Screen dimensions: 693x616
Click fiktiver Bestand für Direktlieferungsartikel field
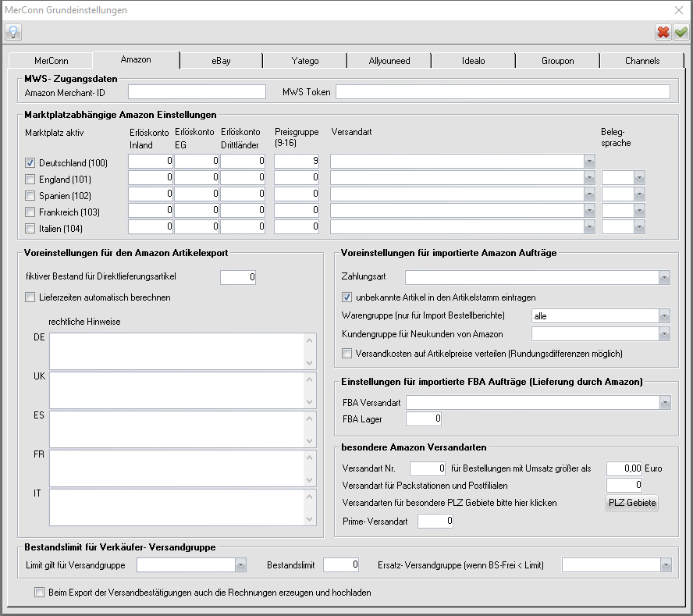point(238,277)
